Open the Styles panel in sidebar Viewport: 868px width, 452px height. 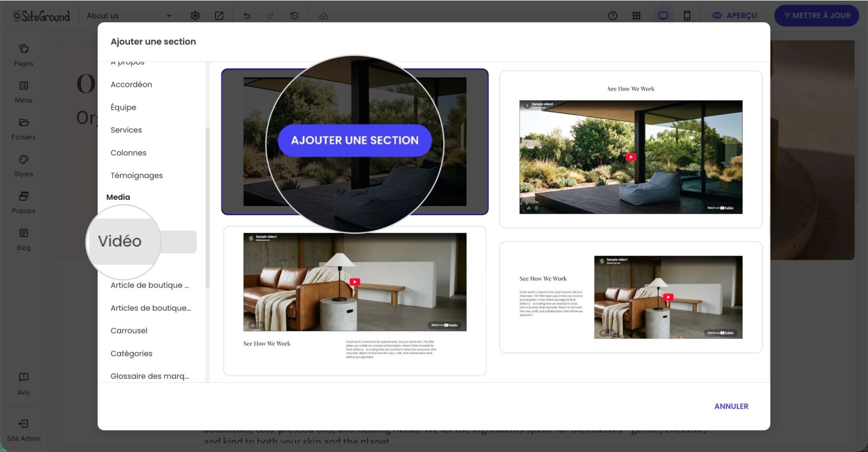(24, 166)
